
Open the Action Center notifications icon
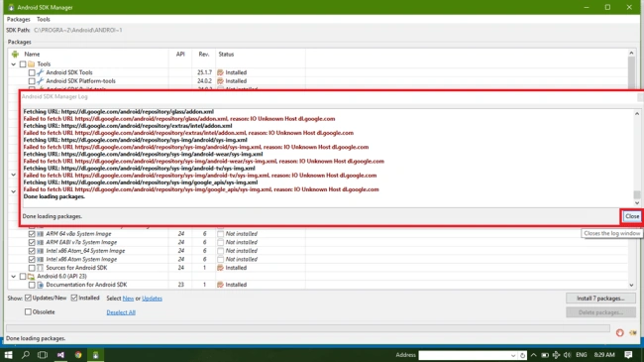pos(628,355)
